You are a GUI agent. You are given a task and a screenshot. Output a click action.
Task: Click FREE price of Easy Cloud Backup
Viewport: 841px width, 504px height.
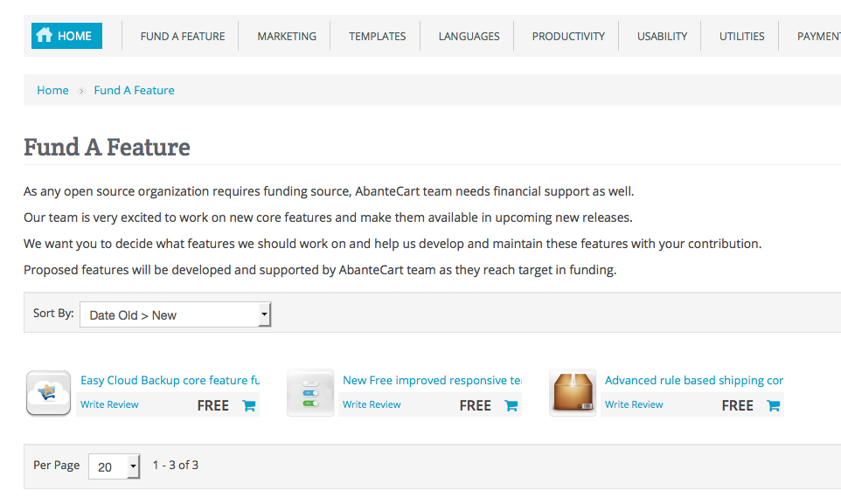pos(213,406)
